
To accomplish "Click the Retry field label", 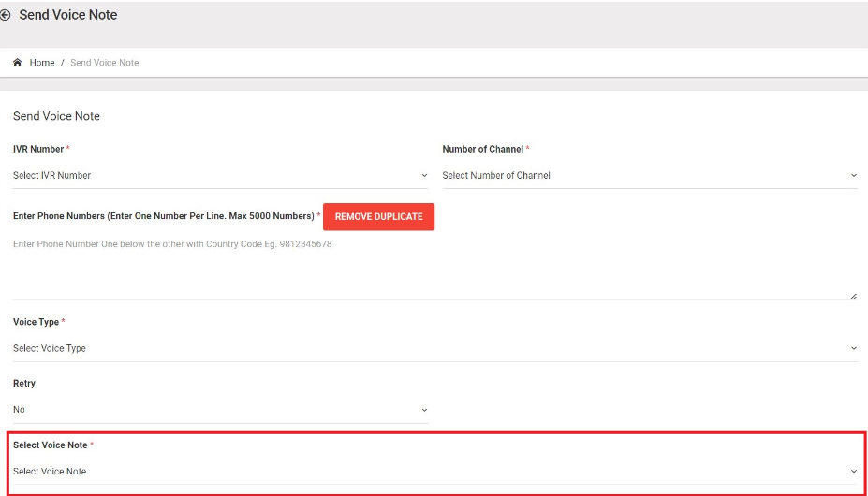I will click(x=24, y=384).
